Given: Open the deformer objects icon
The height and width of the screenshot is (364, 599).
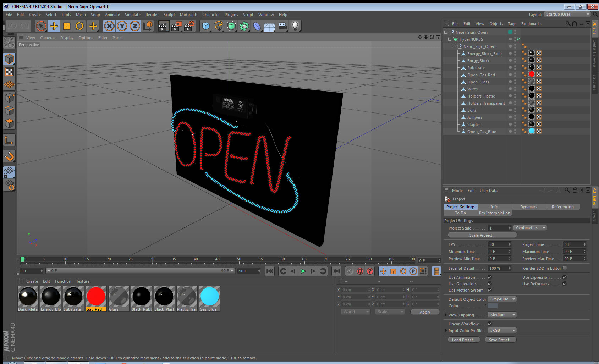Looking at the screenshot, I should (x=257, y=26).
